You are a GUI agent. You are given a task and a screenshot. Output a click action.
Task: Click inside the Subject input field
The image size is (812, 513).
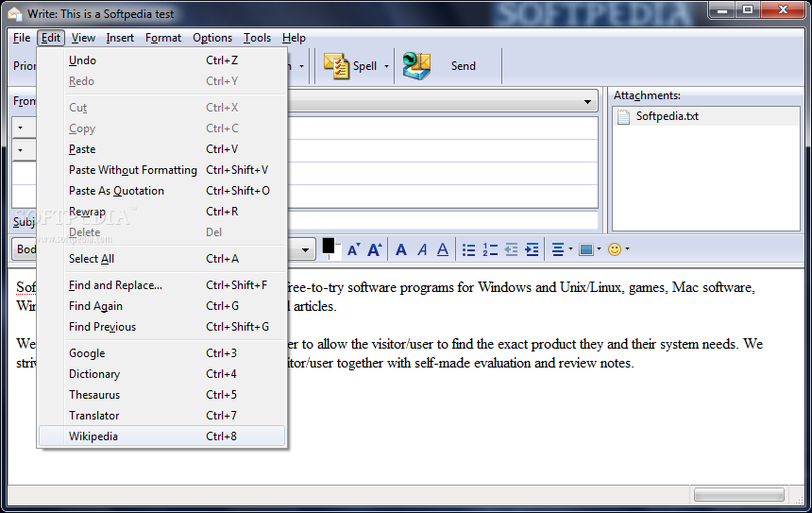pos(443,220)
